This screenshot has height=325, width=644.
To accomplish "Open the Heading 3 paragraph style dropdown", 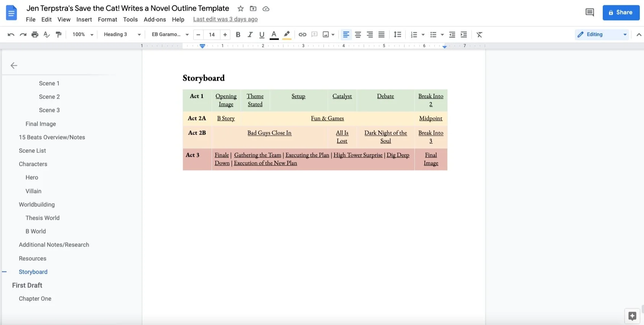I will 122,34.
